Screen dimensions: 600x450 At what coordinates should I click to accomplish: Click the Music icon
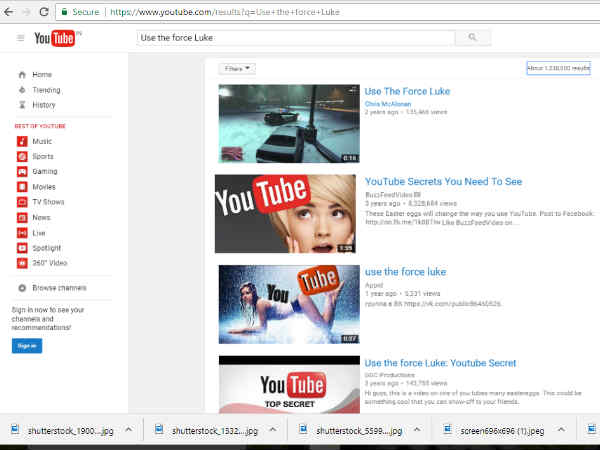click(x=22, y=141)
